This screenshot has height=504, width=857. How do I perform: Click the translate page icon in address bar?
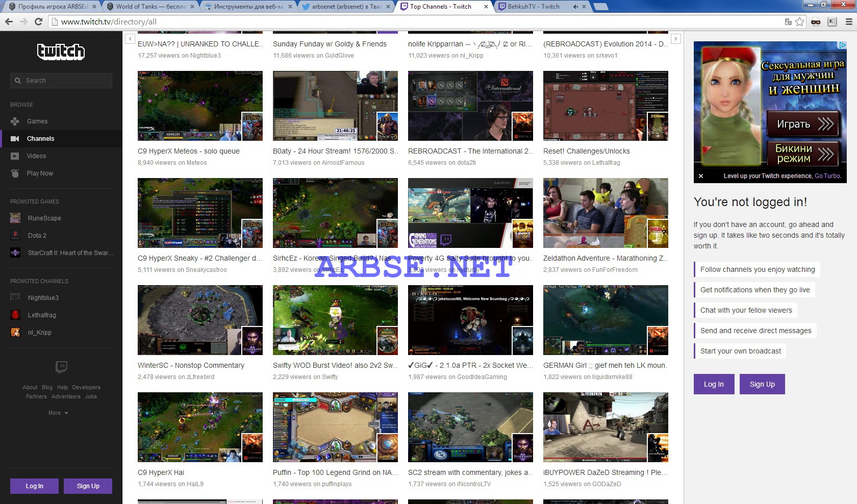788,21
